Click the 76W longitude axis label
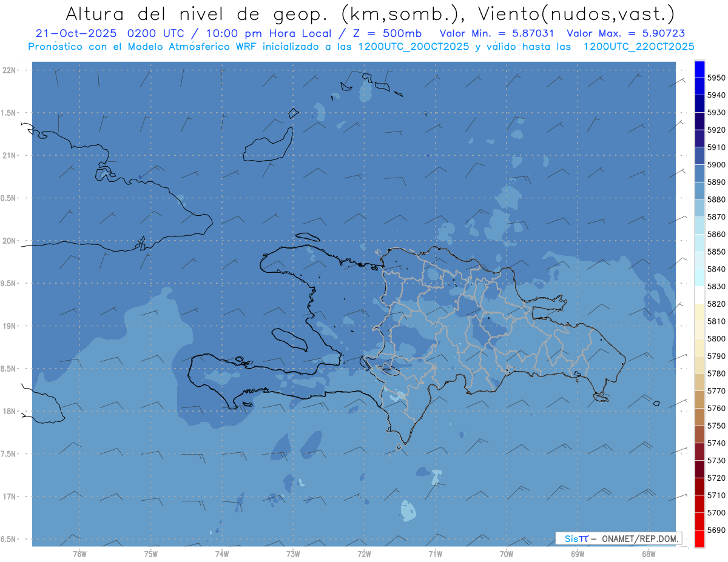728x562 pixels. click(79, 554)
